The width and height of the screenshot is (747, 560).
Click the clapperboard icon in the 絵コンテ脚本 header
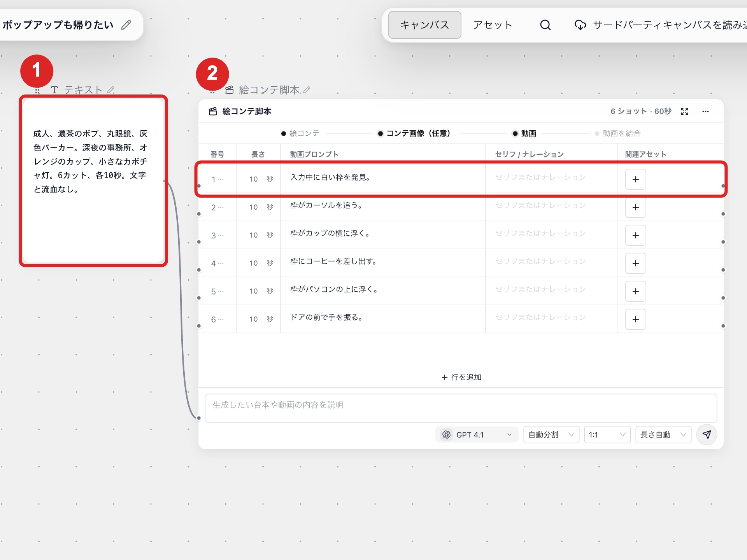213,112
